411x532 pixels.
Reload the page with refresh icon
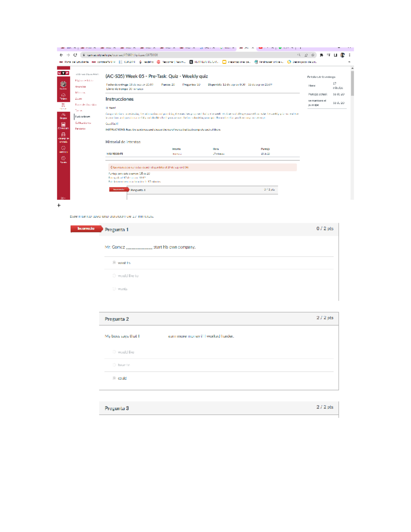coord(75,55)
